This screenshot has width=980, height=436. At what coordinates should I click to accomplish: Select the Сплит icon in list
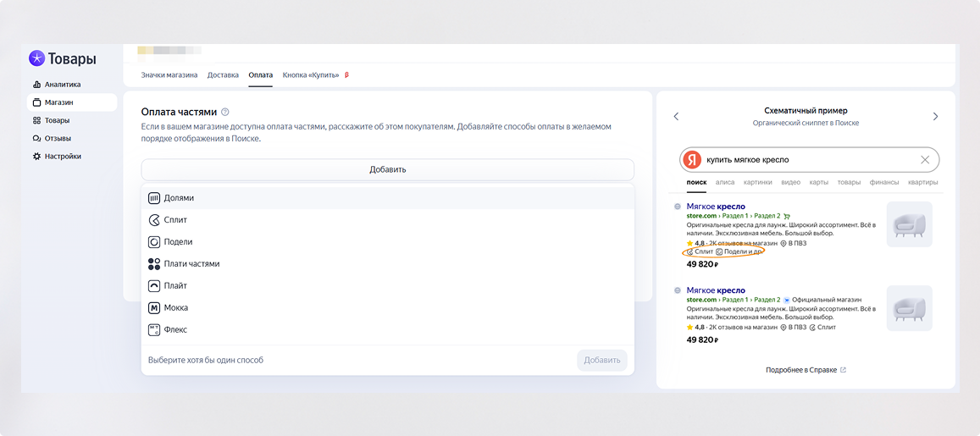154,220
